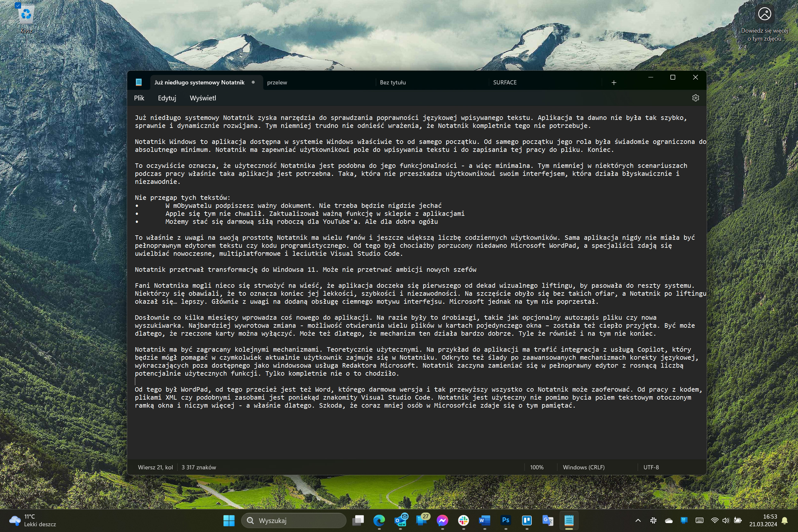This screenshot has height=532, width=798.
Task: Click the OneDrive cloud tray icon
Action: pyautogui.click(x=669, y=520)
